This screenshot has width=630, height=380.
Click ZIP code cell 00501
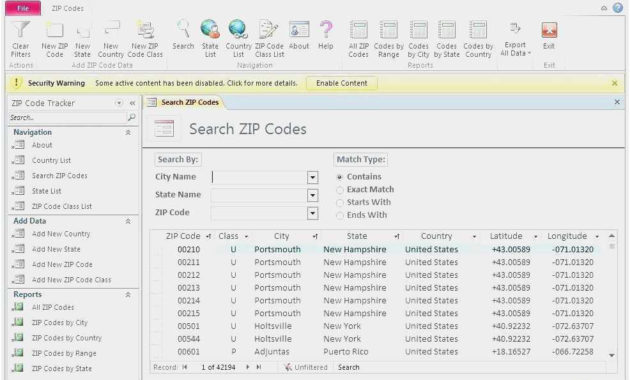click(188, 326)
